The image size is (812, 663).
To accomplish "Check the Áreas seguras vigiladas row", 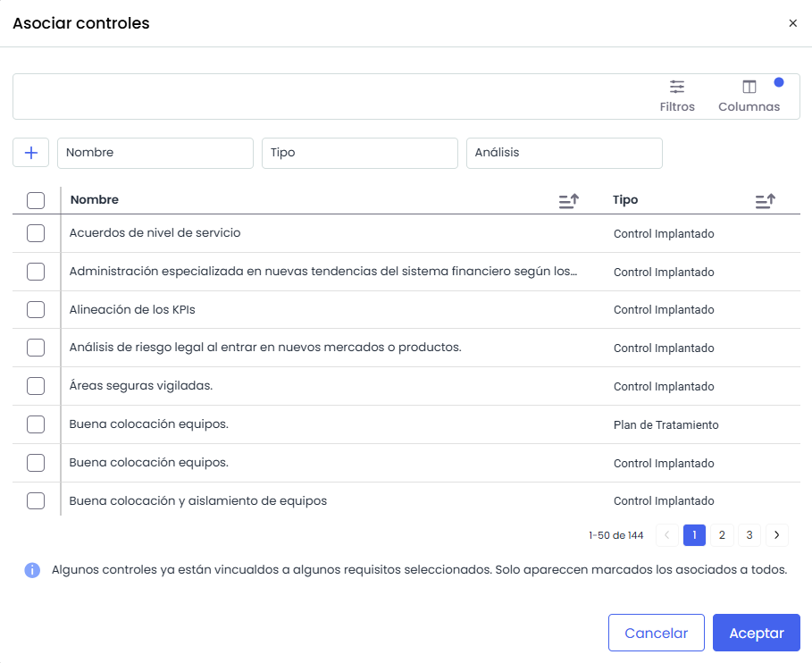I will tap(36, 386).
